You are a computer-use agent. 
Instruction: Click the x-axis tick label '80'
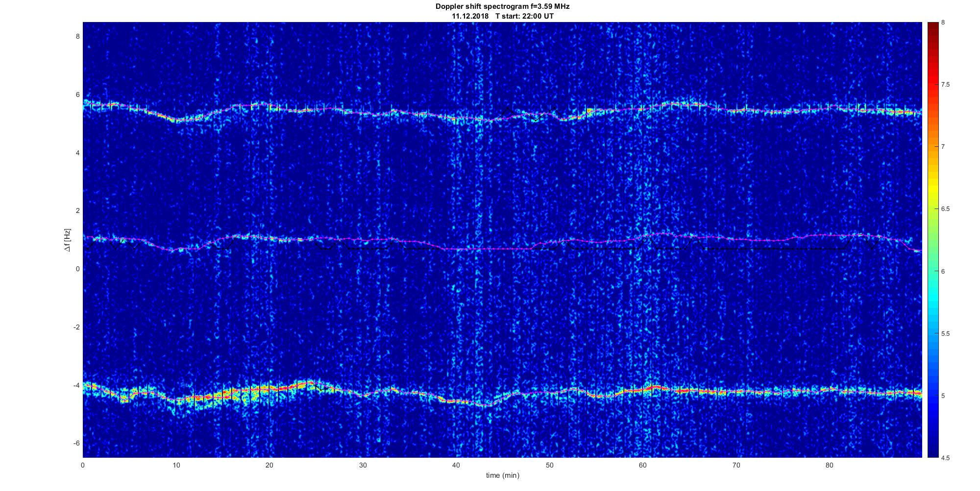click(829, 465)
